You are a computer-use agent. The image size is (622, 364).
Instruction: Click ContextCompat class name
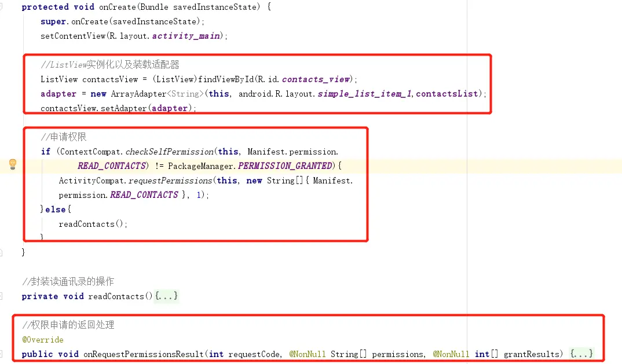pos(90,152)
